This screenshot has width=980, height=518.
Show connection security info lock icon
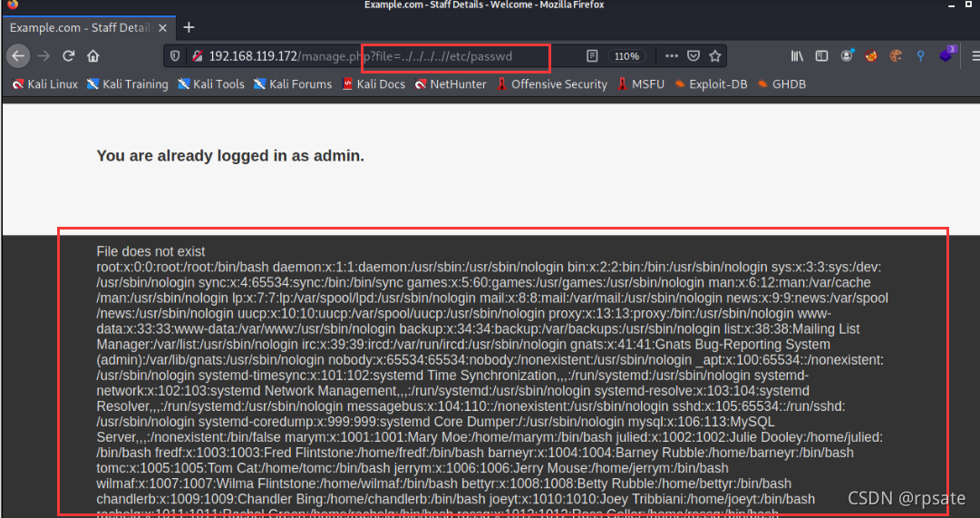pyautogui.click(x=197, y=56)
